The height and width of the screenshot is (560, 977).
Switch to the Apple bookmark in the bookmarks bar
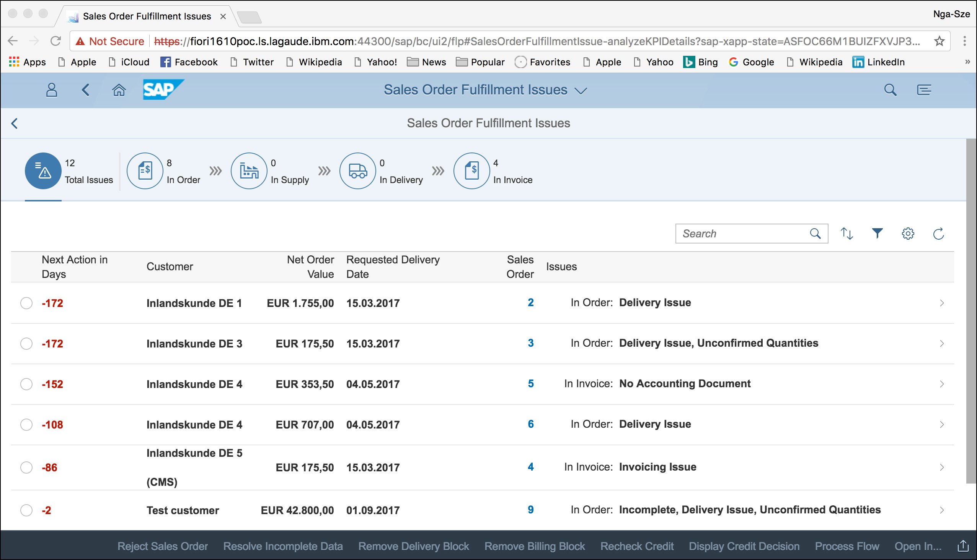point(83,62)
